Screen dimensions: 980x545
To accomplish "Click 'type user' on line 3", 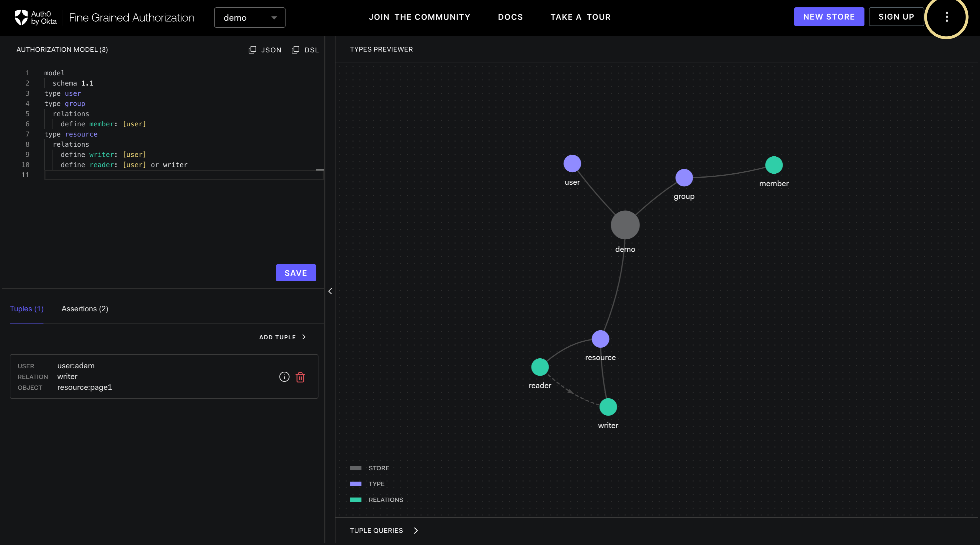I will (62, 93).
